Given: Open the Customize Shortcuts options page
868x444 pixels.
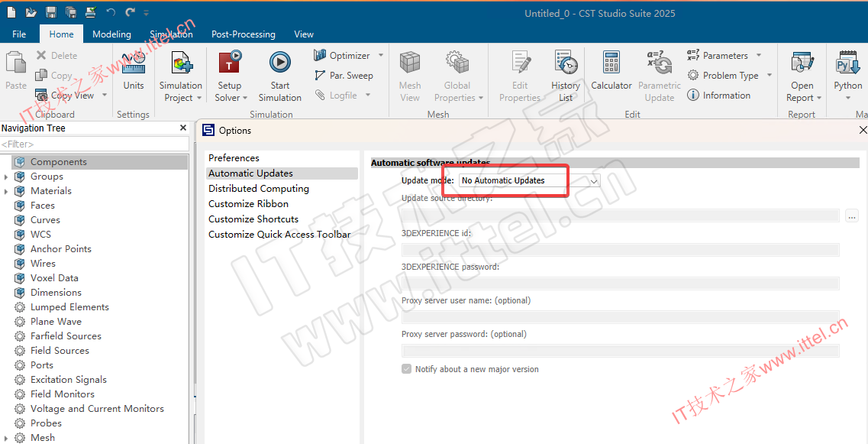Looking at the screenshot, I should [253, 219].
